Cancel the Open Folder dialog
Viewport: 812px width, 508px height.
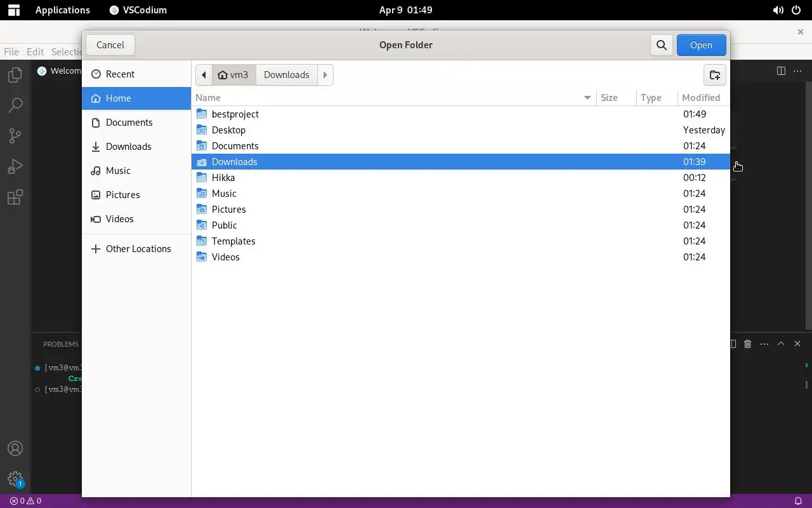click(x=110, y=45)
